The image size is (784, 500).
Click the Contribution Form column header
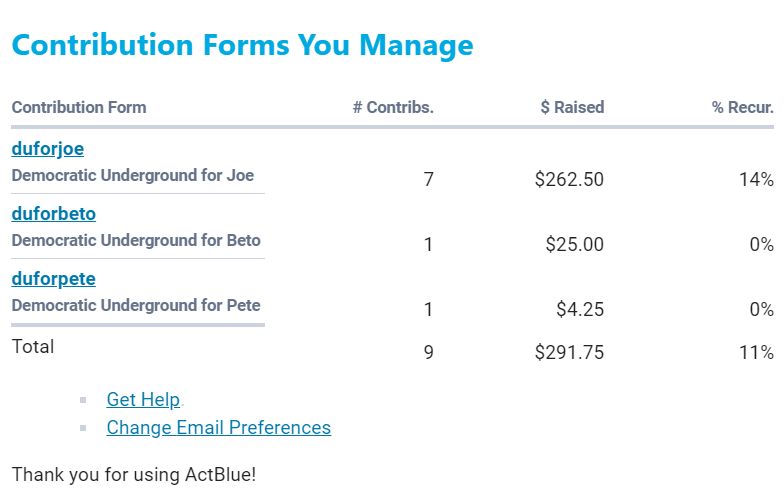point(79,107)
